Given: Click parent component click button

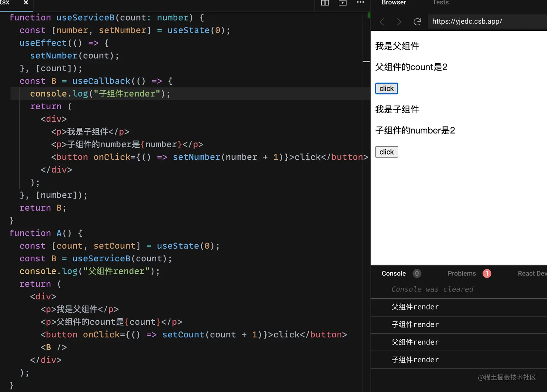Looking at the screenshot, I should [386, 88].
